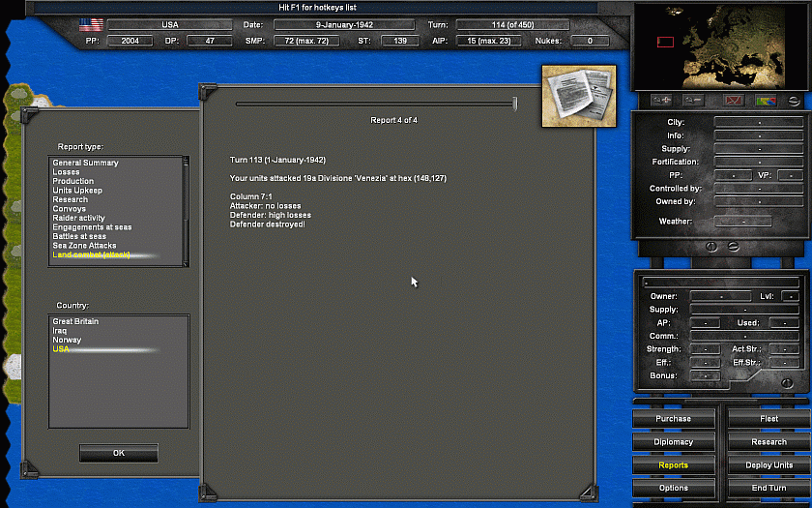Viewport: 812px width, 508px height.
Task: Zoom out the map with magnifier minus
Action: point(693,101)
